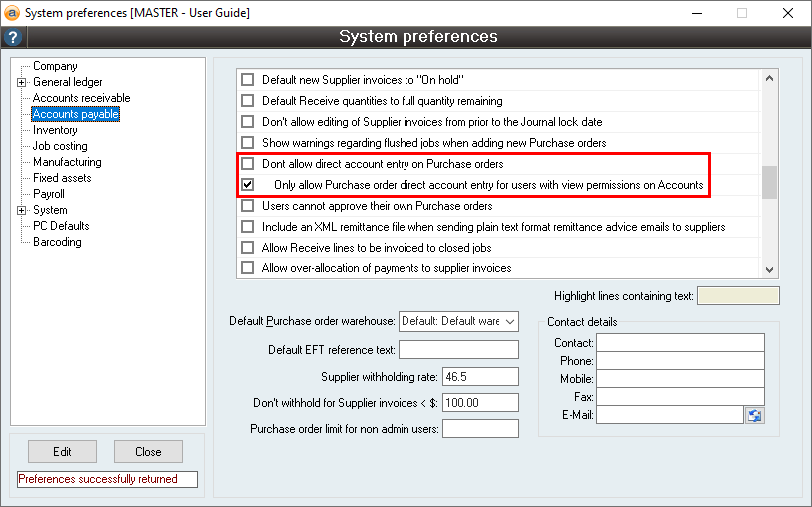Click the application logo in title bar
Screen dimensions: 812x507
click(12, 13)
